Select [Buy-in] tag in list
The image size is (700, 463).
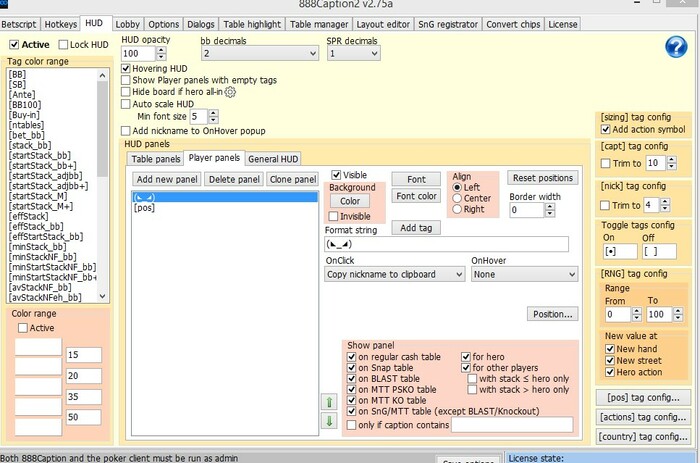pos(24,115)
